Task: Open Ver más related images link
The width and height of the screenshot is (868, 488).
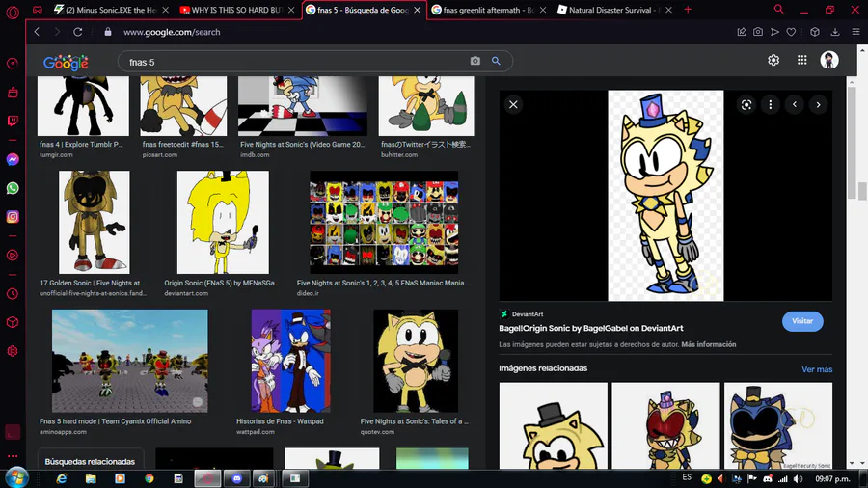Action: [x=817, y=369]
